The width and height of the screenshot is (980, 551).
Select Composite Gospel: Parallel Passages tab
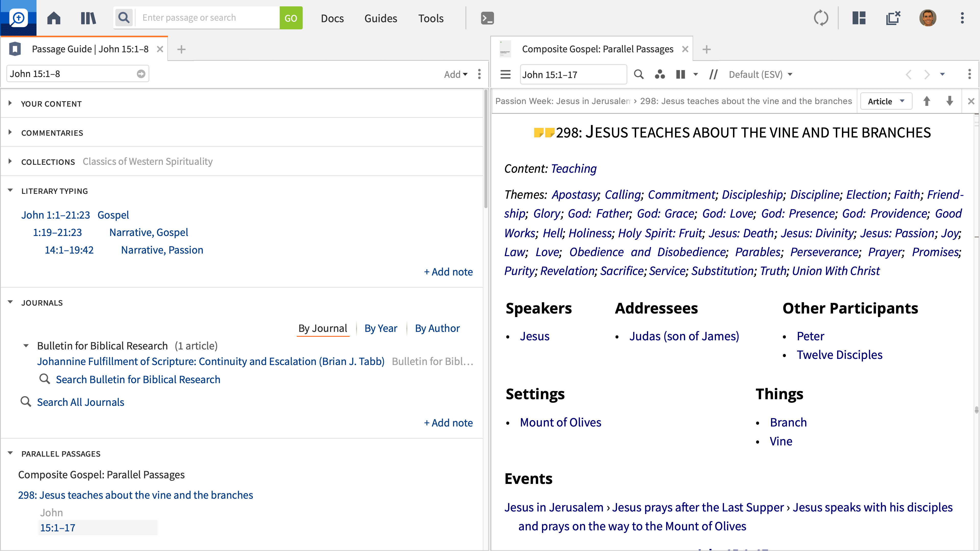(597, 49)
